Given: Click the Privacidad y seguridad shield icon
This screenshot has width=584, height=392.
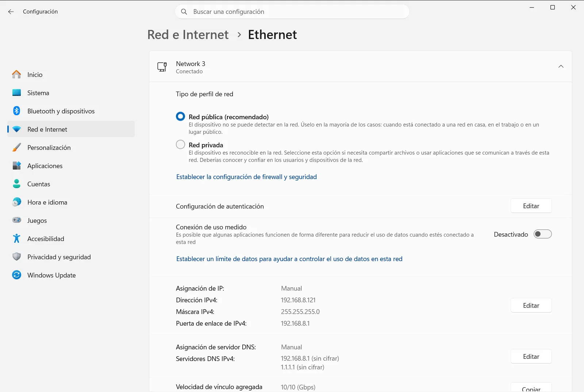Looking at the screenshot, I should (x=16, y=257).
